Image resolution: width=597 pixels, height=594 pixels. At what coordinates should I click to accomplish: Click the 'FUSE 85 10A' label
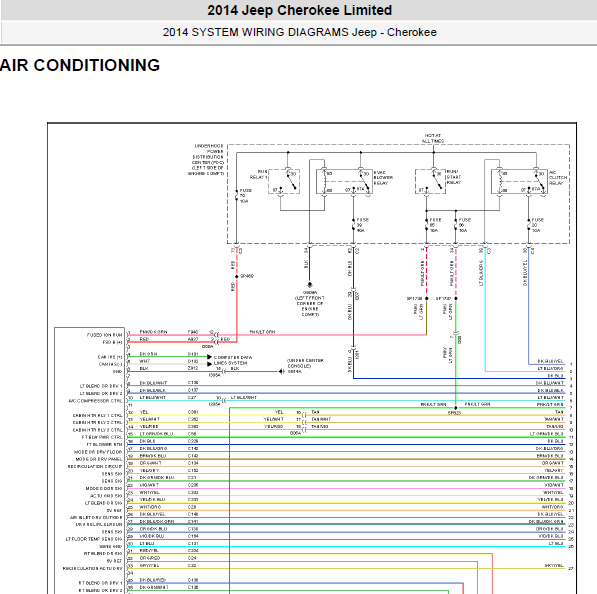pyautogui.click(x=435, y=225)
